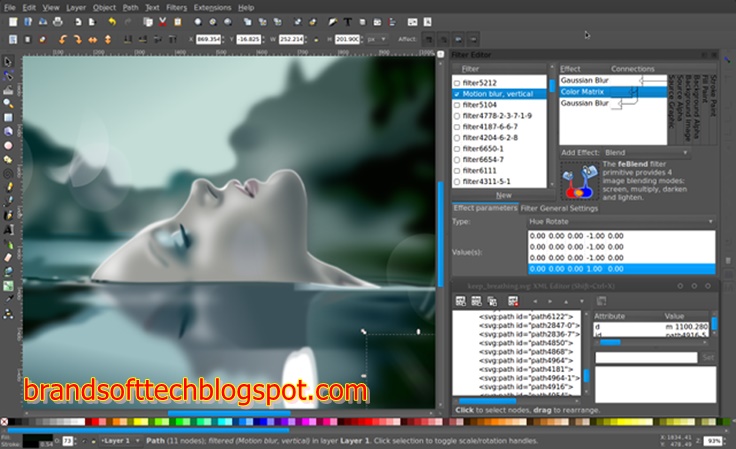Click the zoom percentage field

pyautogui.click(x=713, y=441)
